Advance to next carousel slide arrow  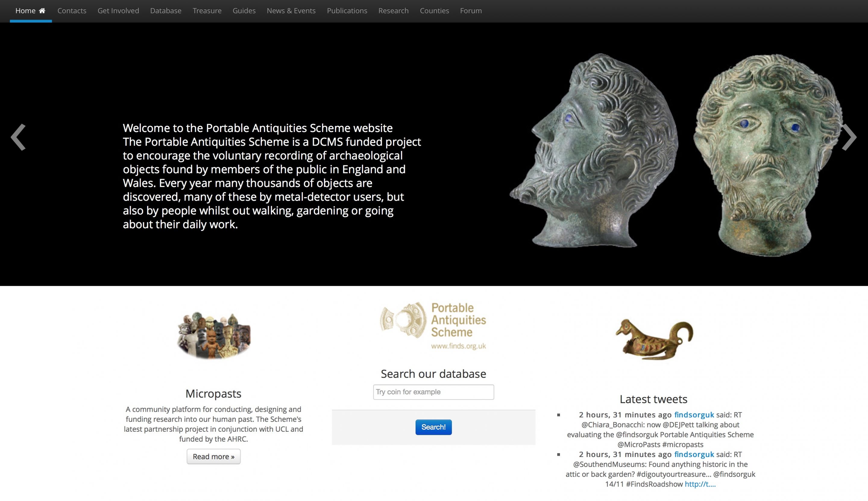coord(849,137)
